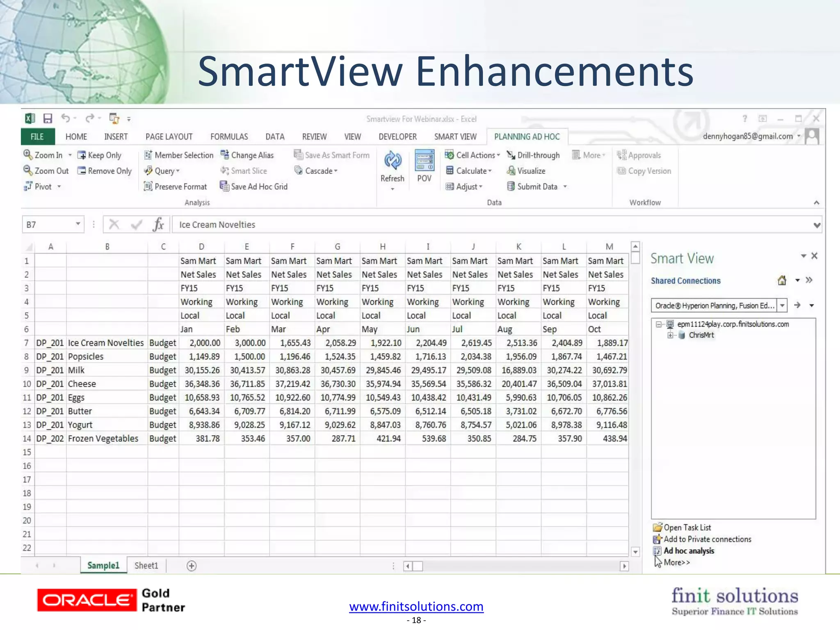The width and height of the screenshot is (840, 630).
Task: Click the new sheet plus button
Action: [x=192, y=566]
